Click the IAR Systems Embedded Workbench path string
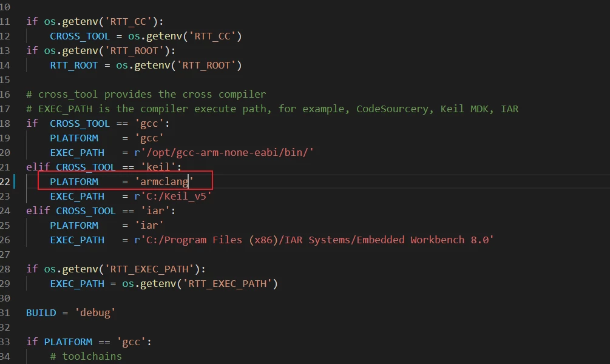 (314, 240)
